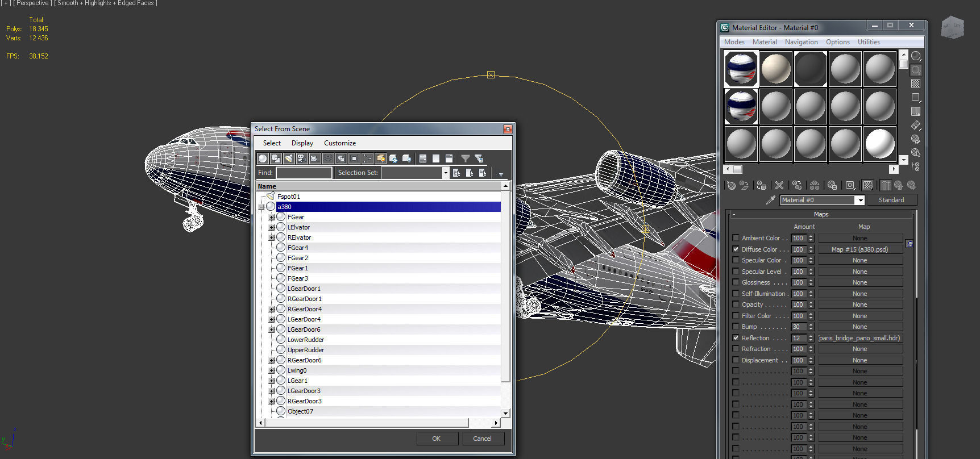Click the funnel filter icon in dialog toolbar
The width and height of the screenshot is (980, 459).
pyautogui.click(x=466, y=158)
